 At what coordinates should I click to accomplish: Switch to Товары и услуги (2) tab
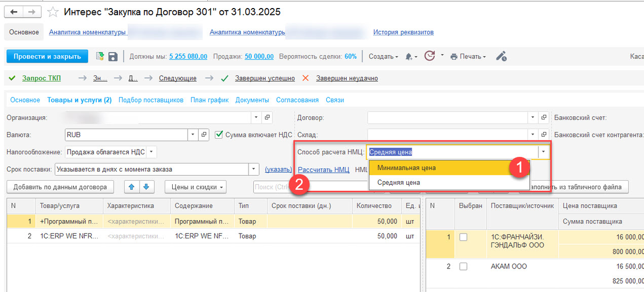[x=79, y=100]
